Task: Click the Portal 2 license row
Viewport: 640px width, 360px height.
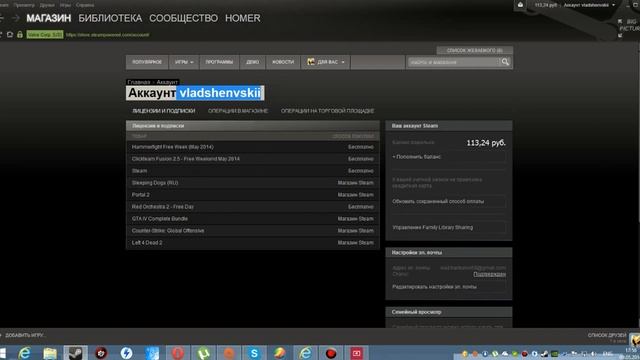Action: tap(253, 195)
